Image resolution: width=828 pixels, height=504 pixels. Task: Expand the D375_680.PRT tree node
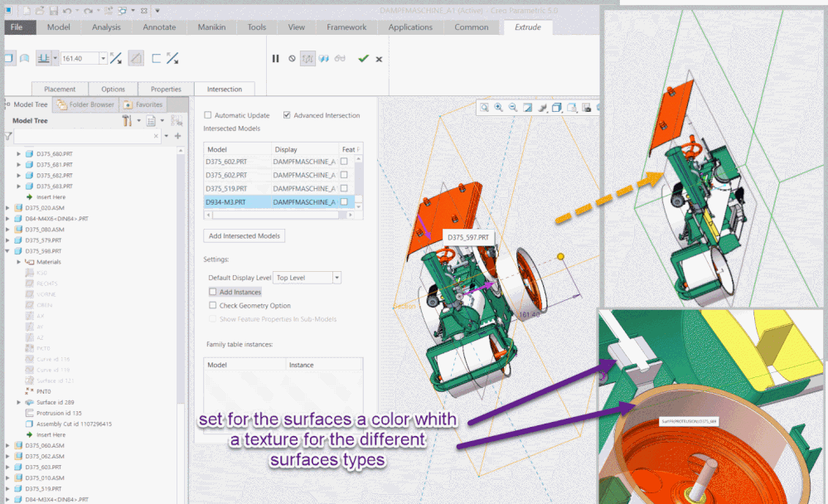pyautogui.click(x=19, y=153)
